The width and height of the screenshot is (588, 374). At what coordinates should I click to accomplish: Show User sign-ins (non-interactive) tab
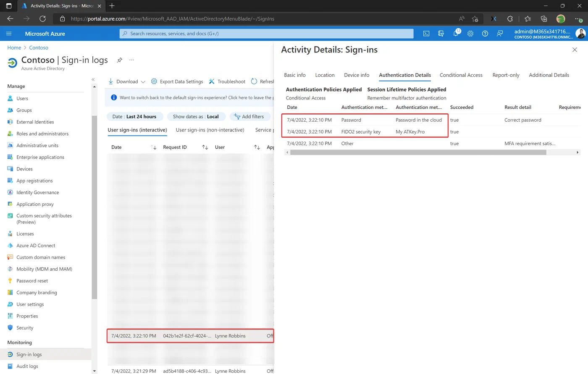coord(210,130)
